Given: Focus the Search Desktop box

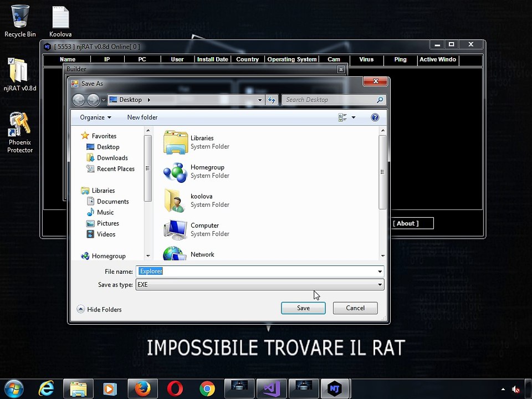Looking at the screenshot, I should tap(329, 100).
